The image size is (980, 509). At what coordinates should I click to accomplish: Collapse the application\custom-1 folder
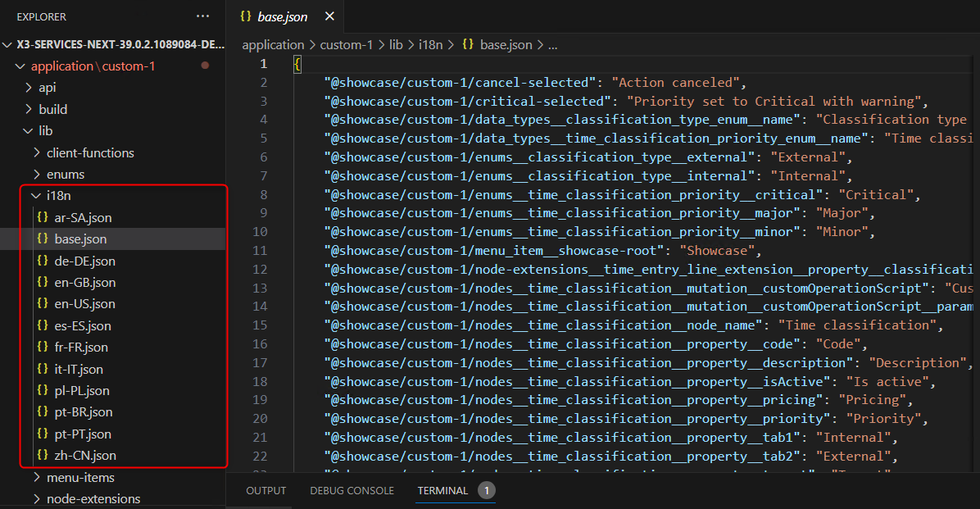tap(20, 66)
